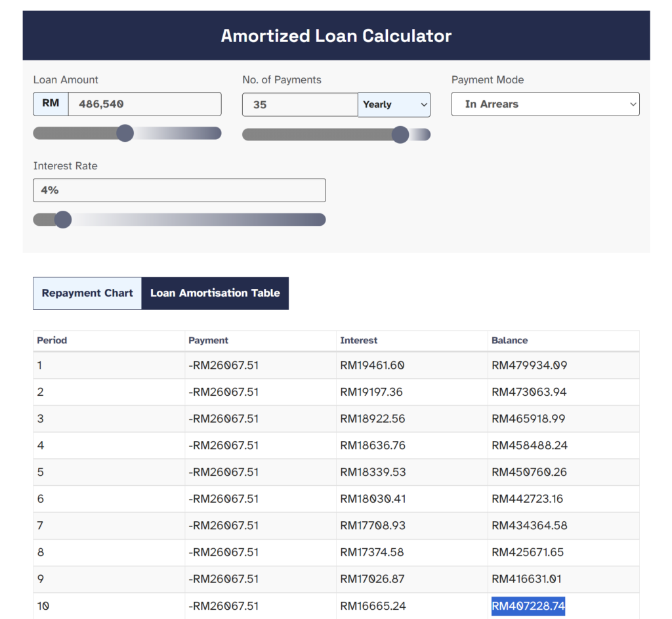Screen dimensions: 672x619
Task: Click period 1 balance RM479934.09
Action: point(529,366)
